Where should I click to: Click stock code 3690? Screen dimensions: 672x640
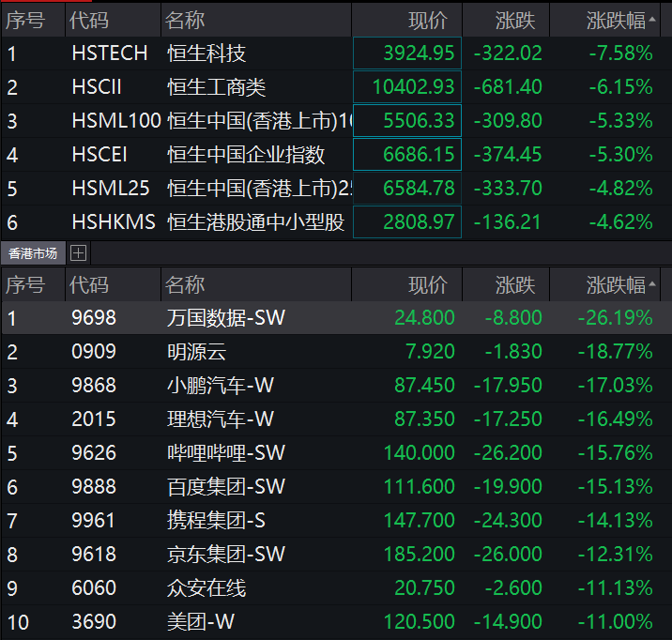point(94,622)
